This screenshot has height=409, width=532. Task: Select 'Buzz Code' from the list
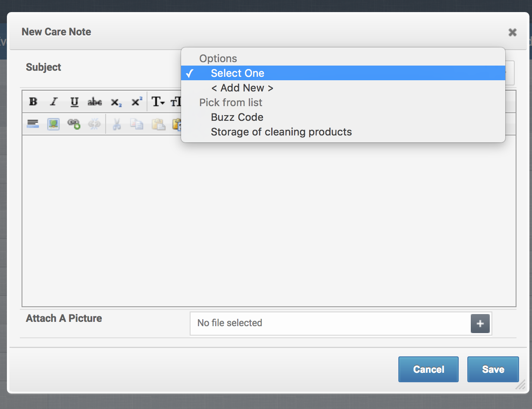[237, 117]
